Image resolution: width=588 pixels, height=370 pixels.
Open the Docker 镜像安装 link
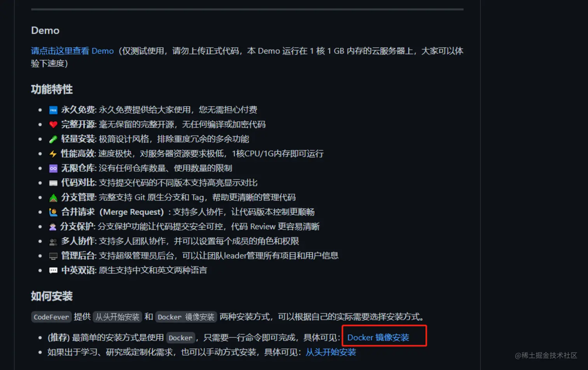tap(378, 337)
